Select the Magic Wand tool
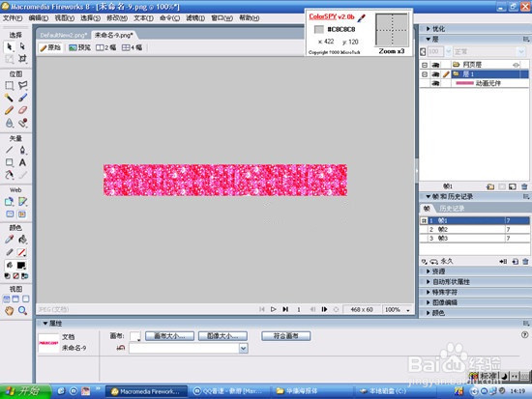 click(10, 98)
